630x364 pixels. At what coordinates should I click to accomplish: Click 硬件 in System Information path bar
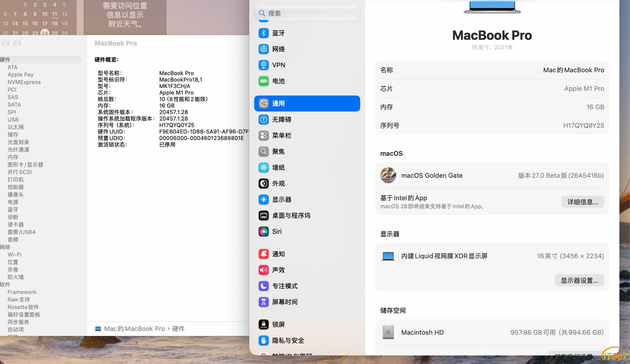pos(178,329)
